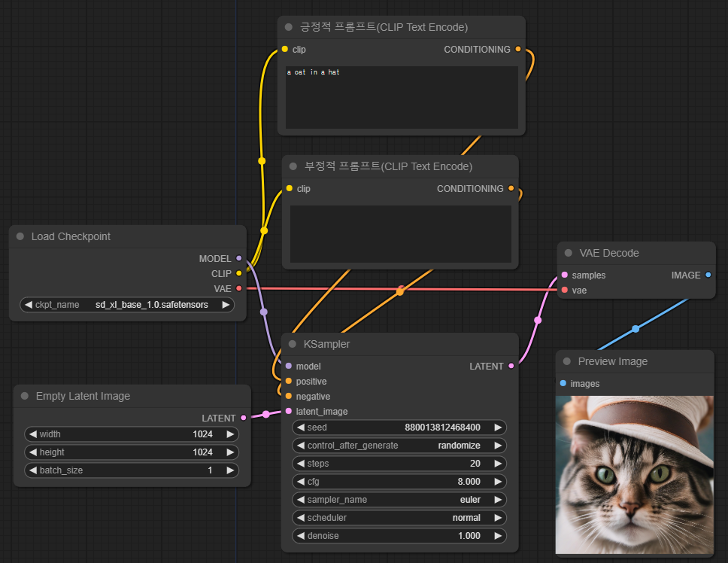Select the VAE Decode node title
The width and height of the screenshot is (728, 563).
(x=609, y=253)
